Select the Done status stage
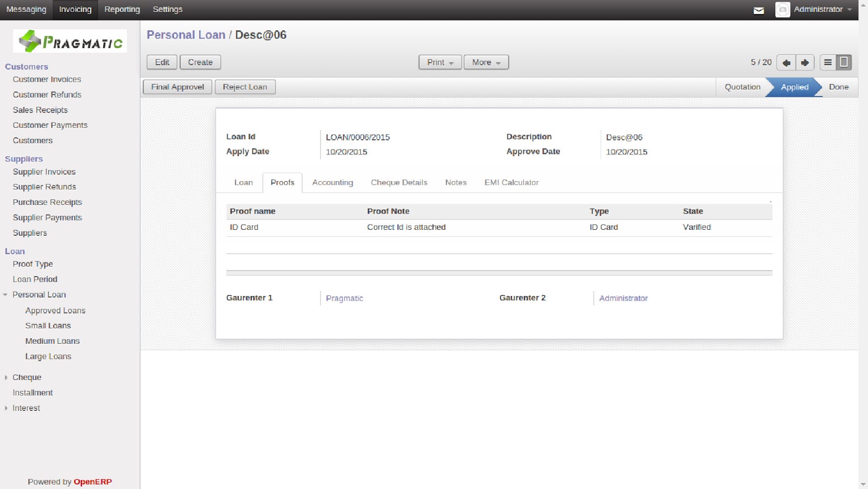This screenshot has height=489, width=868. (x=839, y=87)
